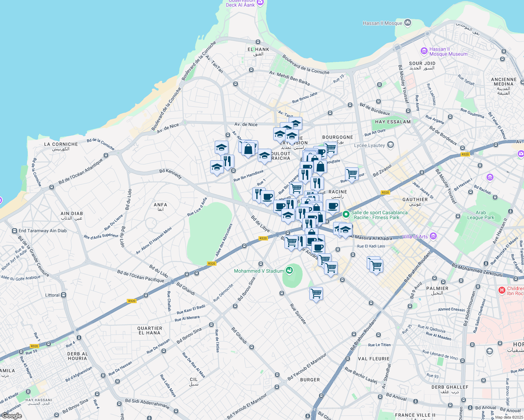The height and width of the screenshot is (420, 524).
Task: Select the Rue Socrate street label
Action: click(x=298, y=314)
